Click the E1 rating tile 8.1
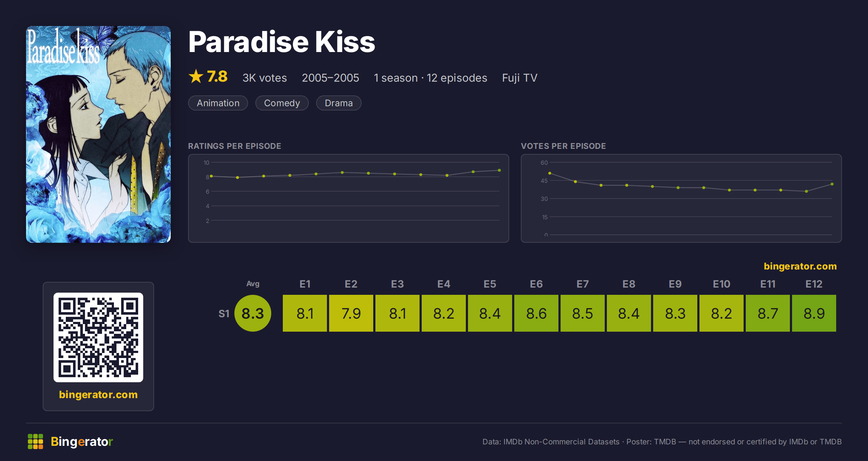The height and width of the screenshot is (461, 868). pyautogui.click(x=305, y=313)
